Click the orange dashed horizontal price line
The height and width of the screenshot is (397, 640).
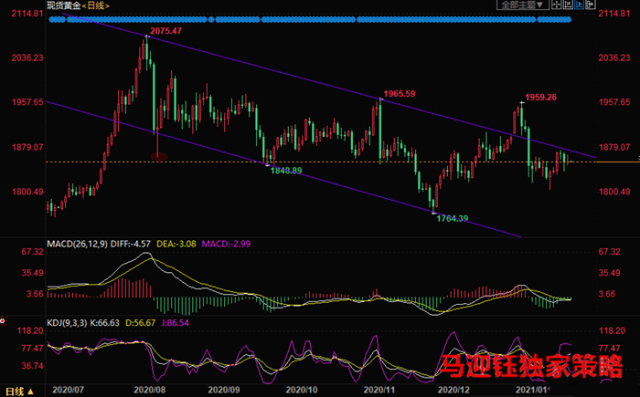tap(320, 162)
